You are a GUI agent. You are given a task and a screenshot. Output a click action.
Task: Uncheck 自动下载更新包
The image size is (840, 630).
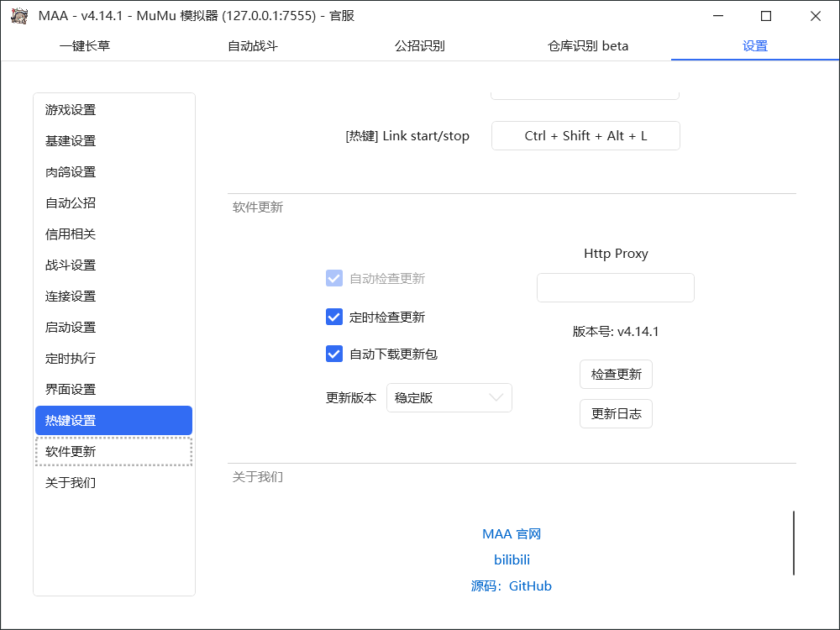pos(334,354)
